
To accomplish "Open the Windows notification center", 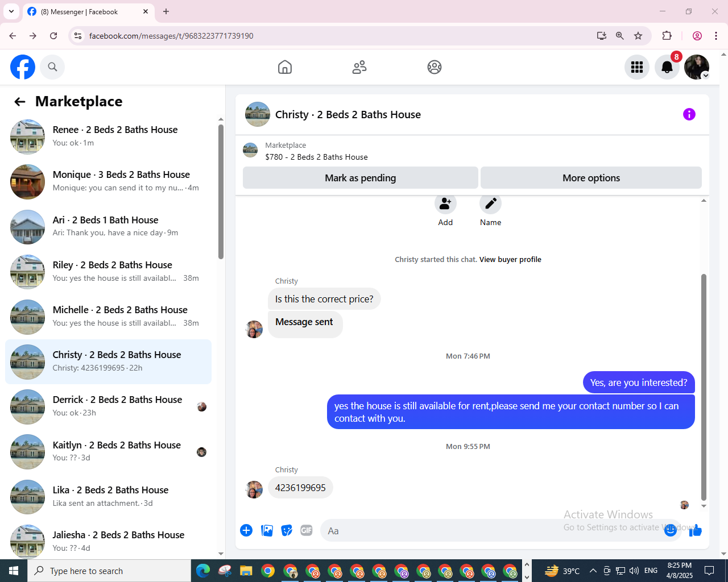I will (x=709, y=571).
